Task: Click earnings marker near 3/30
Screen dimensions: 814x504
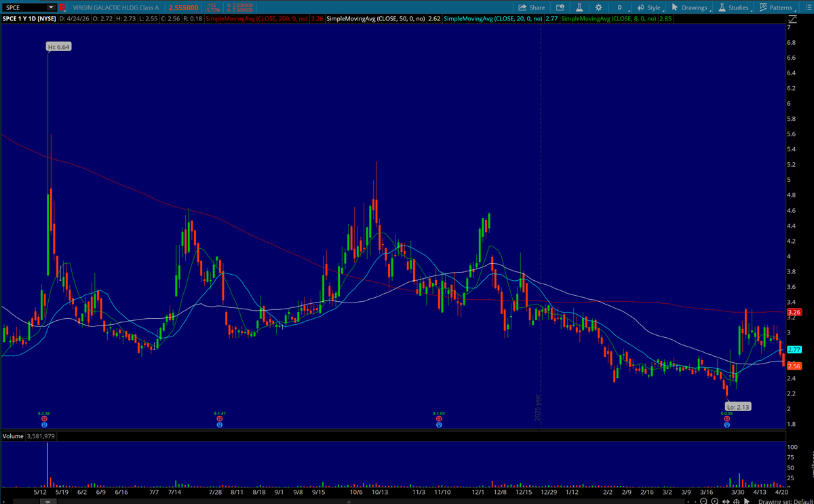Action: click(726, 419)
